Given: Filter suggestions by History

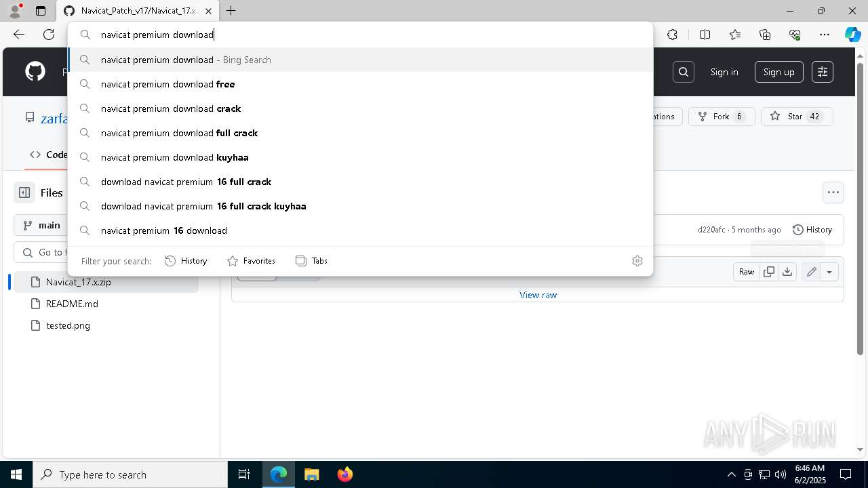Looking at the screenshot, I should 186,261.
